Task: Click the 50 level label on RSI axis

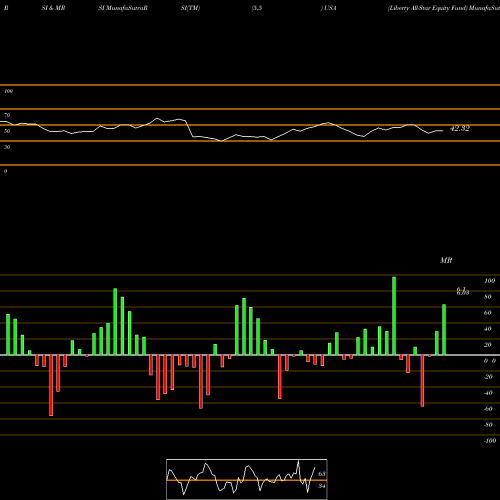Action: coord(7,131)
